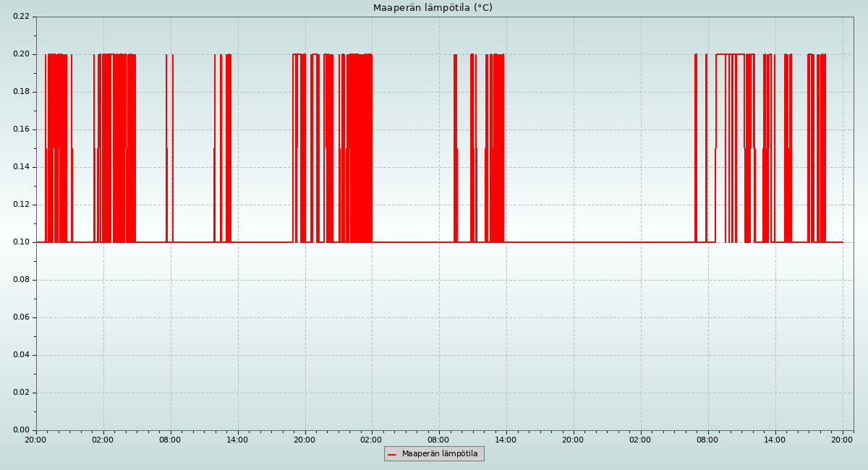Click the rightmost 14:00 time label
The width and height of the screenshot is (868, 470).
pyautogui.click(x=775, y=440)
